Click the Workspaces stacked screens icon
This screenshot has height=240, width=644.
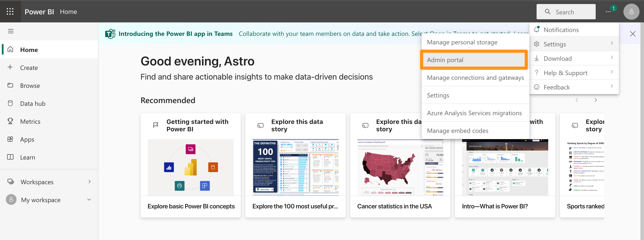tap(11, 182)
